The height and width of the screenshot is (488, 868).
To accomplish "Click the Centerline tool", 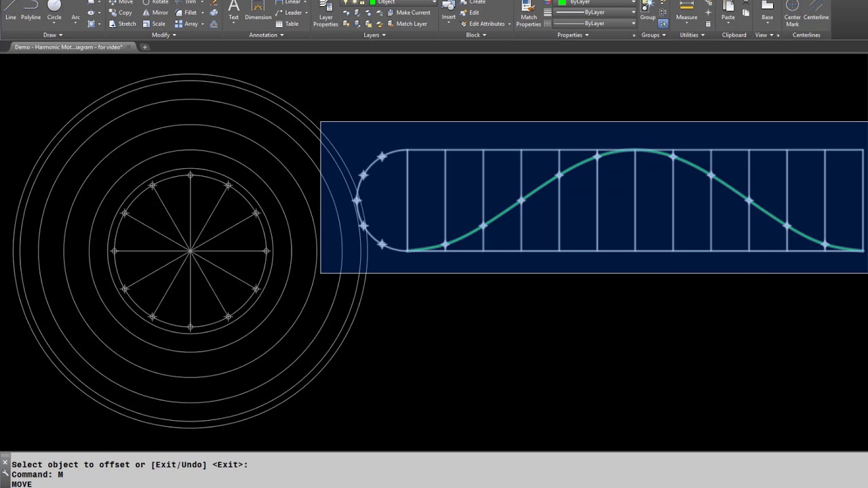I will [x=816, y=10].
